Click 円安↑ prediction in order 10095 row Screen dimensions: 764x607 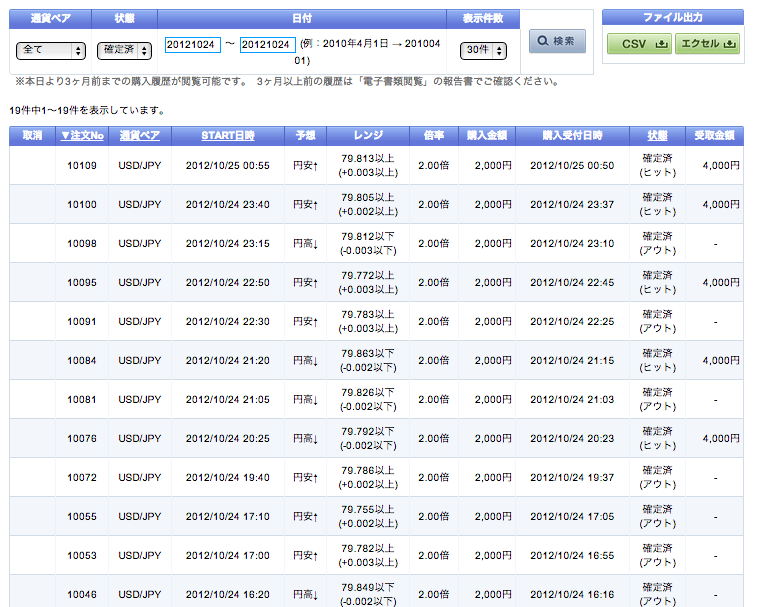point(306,283)
